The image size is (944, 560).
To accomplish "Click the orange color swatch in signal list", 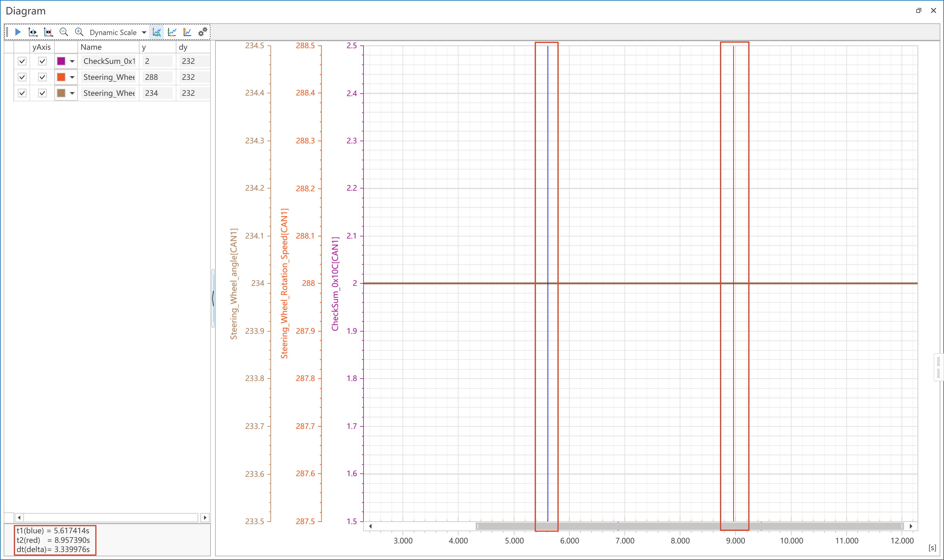I will click(61, 77).
